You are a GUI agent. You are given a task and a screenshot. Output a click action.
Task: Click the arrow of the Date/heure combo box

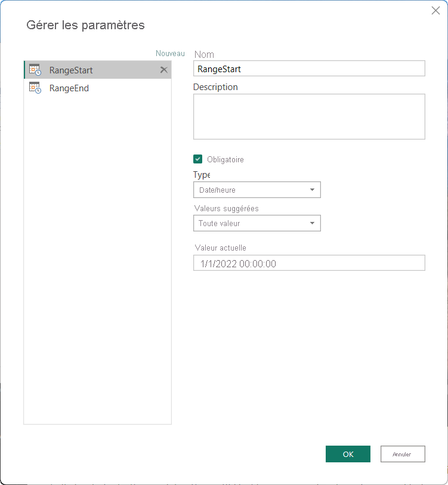point(312,190)
